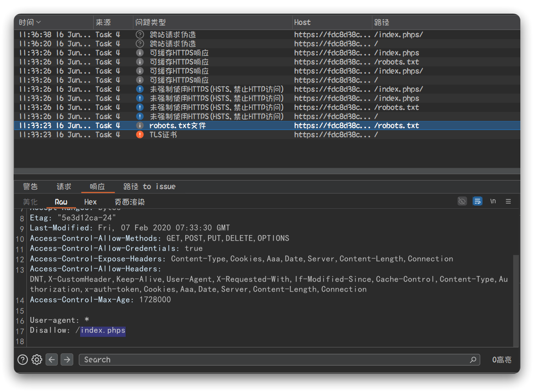The height and width of the screenshot is (392, 534).
Task: Select the TLS证书 issue's red severity icon
Action: coord(140,135)
